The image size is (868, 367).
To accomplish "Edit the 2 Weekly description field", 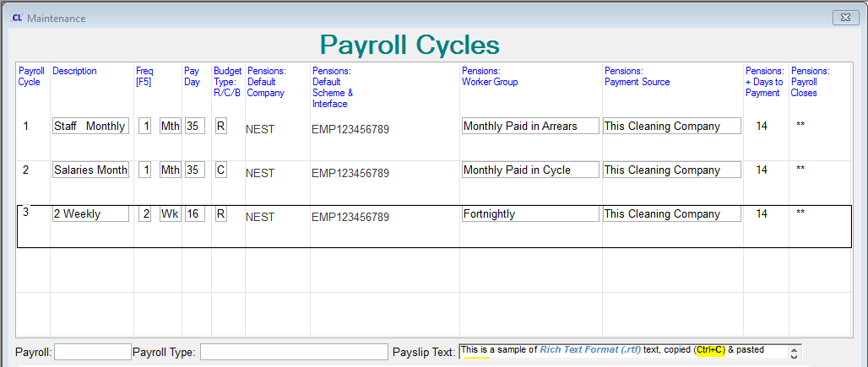I will point(90,213).
